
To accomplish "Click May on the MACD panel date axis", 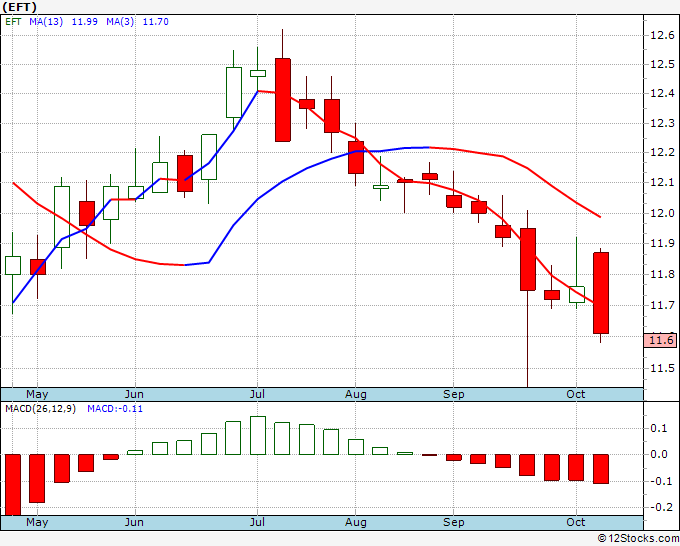I will [37, 522].
